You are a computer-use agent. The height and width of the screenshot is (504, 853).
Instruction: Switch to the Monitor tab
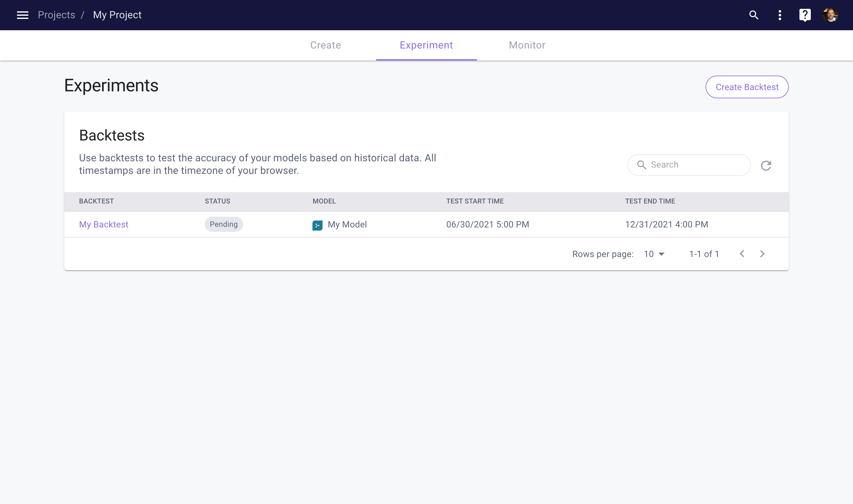click(x=527, y=45)
